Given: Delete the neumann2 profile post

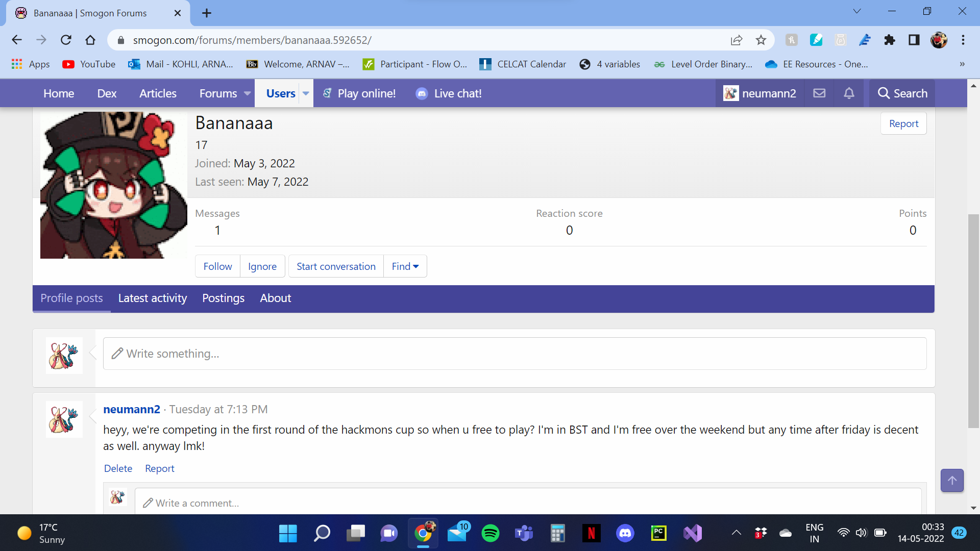Looking at the screenshot, I should click(118, 468).
